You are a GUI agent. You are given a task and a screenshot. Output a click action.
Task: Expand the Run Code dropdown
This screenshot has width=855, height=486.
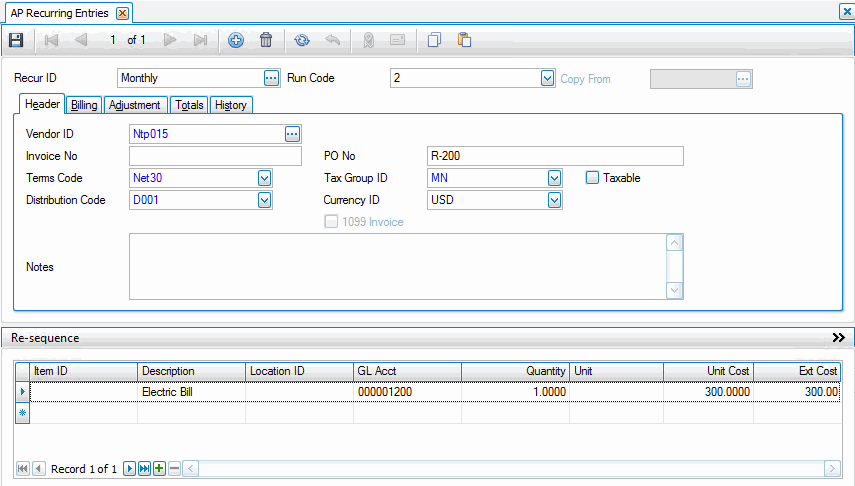[547, 78]
